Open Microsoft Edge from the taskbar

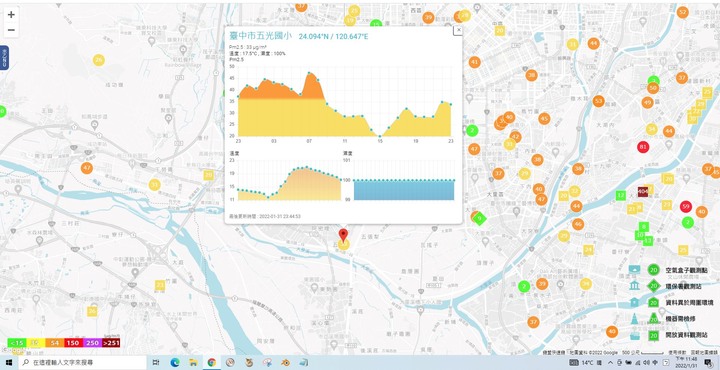coord(174,363)
